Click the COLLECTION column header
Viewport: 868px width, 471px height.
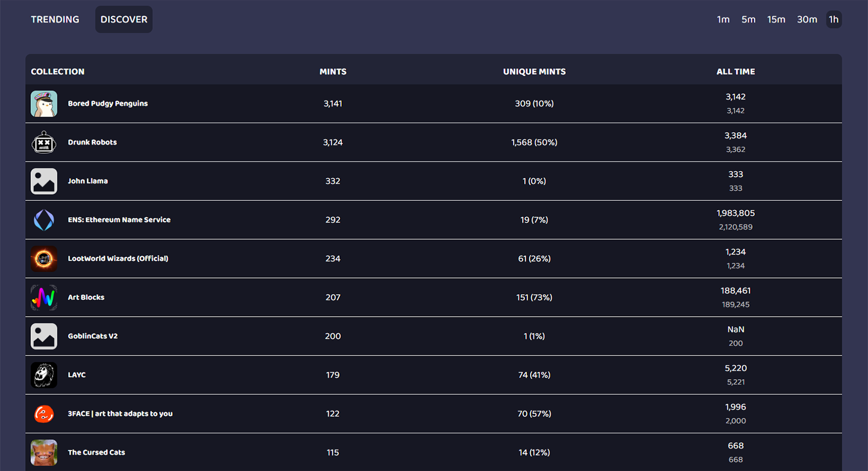(58, 72)
